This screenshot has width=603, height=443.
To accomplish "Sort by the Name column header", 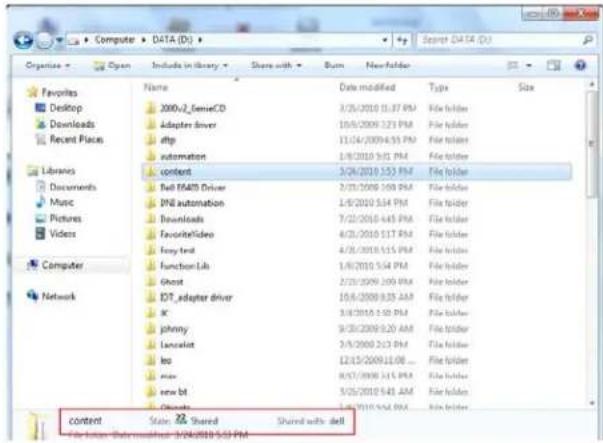I will click(x=156, y=88).
